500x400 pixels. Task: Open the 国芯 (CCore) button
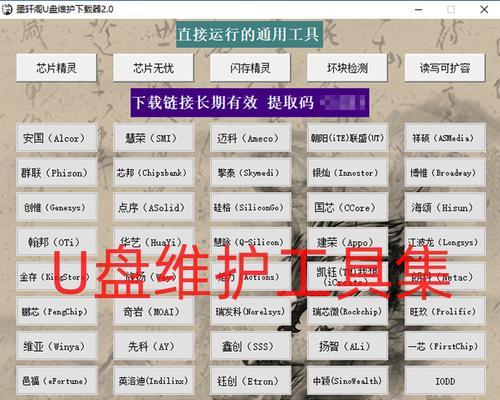point(347,207)
